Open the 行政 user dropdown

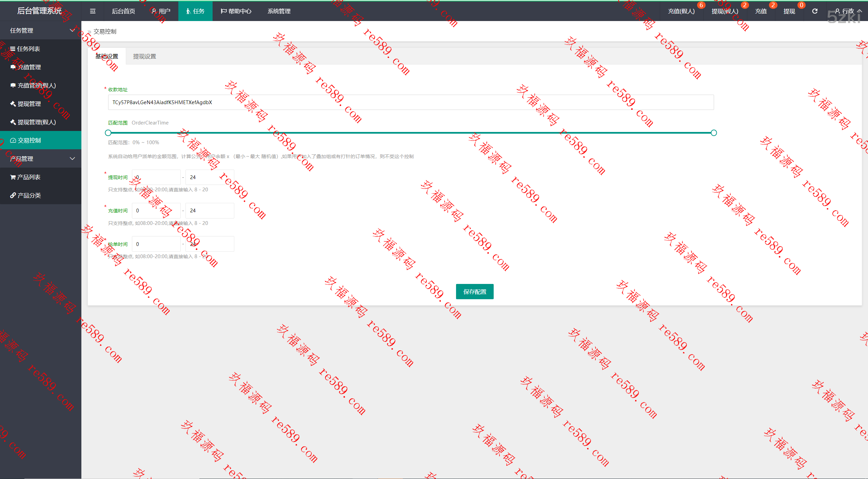tap(848, 11)
